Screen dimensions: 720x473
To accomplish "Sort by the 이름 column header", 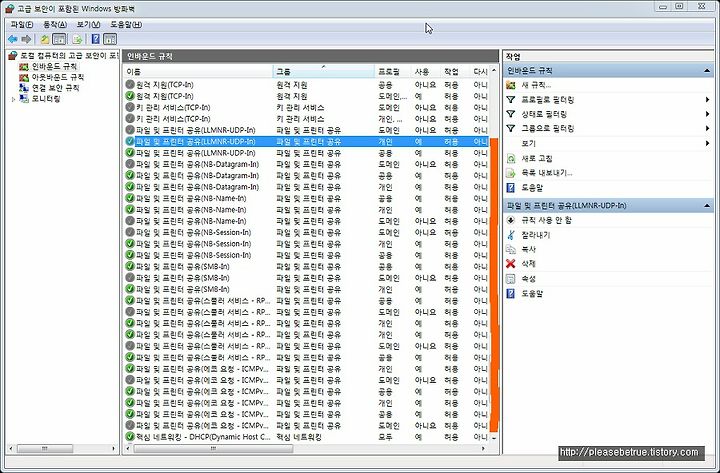I will [x=198, y=71].
